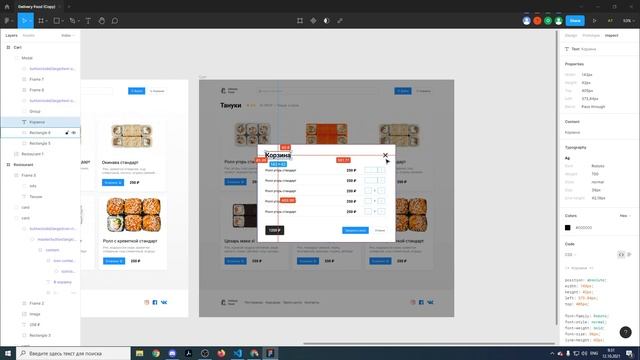Switch to the Layers tab
The width and height of the screenshot is (640, 360).
point(11,36)
